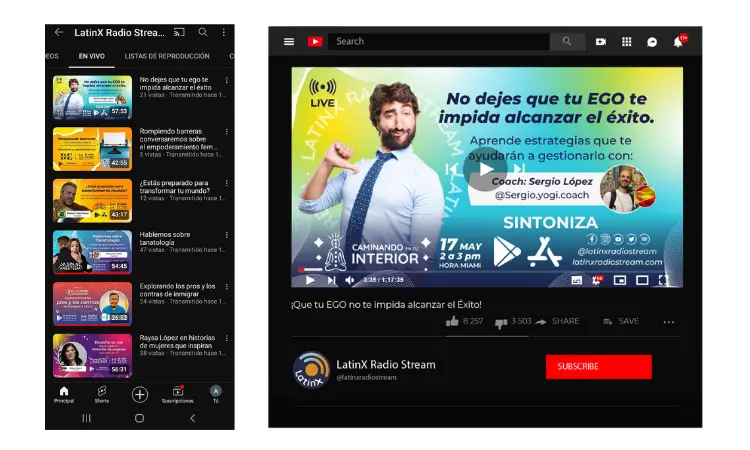The image size is (750, 450).
Task: Open 'Raysa López en historias' thumbnail
Action: click(x=92, y=355)
